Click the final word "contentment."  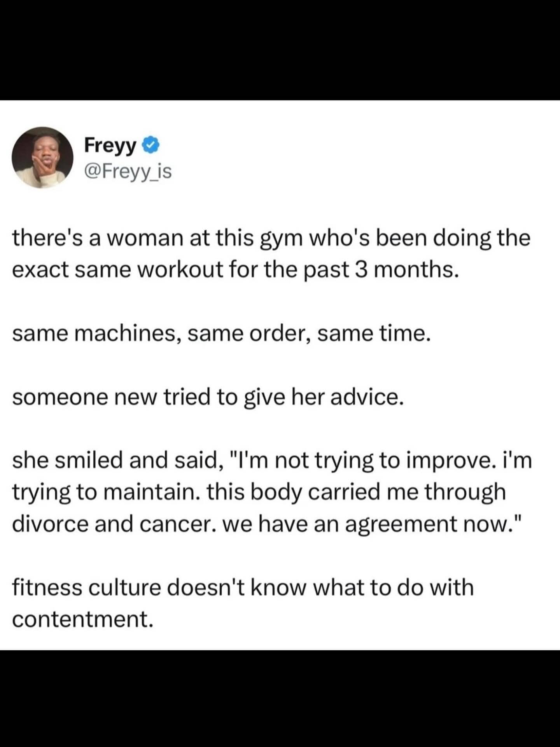(82, 619)
